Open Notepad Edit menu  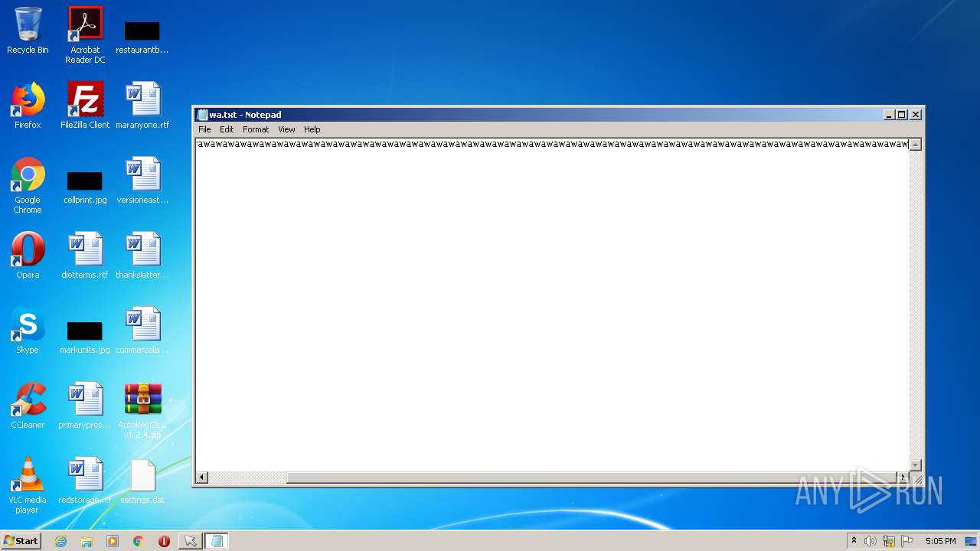[227, 129]
